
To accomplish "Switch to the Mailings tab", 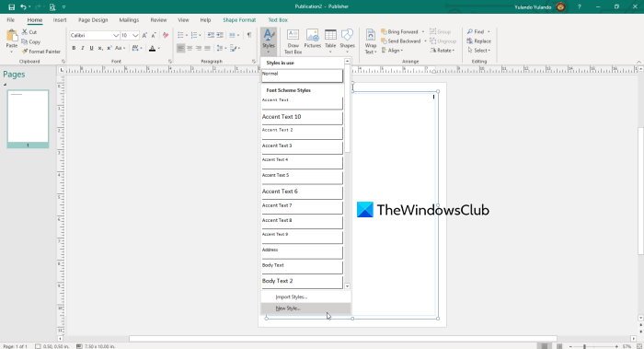I will pyautogui.click(x=129, y=19).
